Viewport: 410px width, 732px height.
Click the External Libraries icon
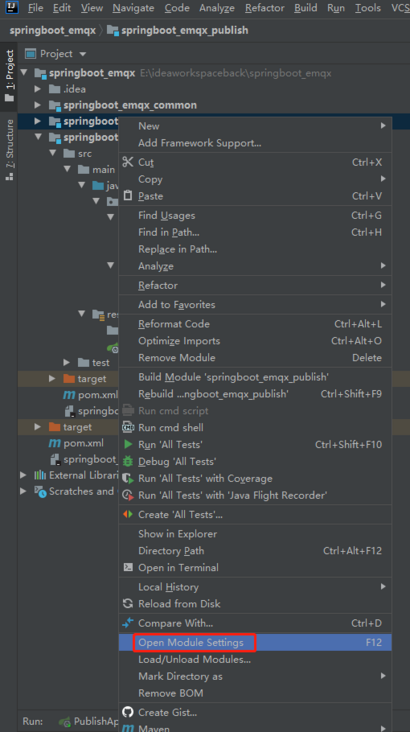point(40,475)
